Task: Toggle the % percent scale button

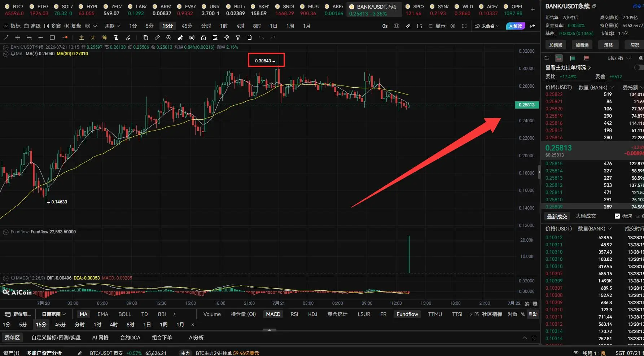Action: point(522,314)
